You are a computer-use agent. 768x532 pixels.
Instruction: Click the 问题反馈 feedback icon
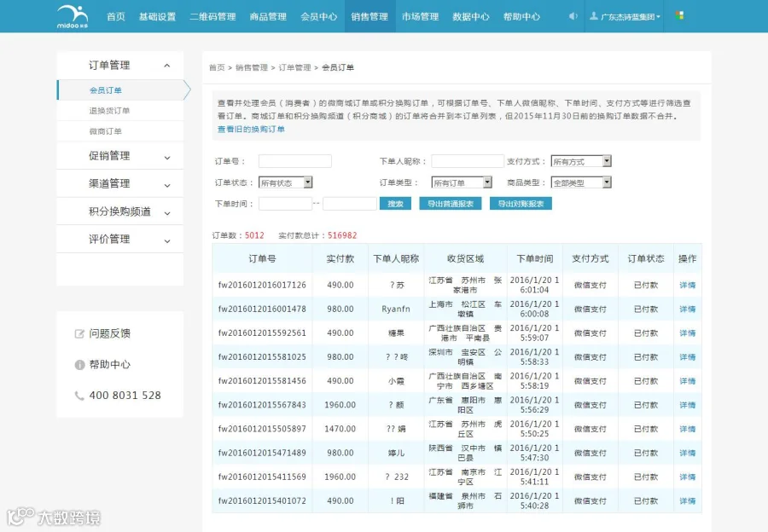(79, 334)
